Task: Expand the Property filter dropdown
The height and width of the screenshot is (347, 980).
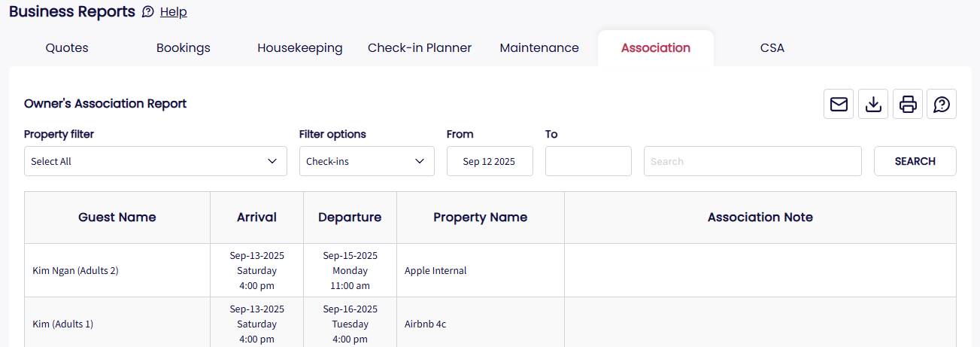Action: [x=156, y=161]
